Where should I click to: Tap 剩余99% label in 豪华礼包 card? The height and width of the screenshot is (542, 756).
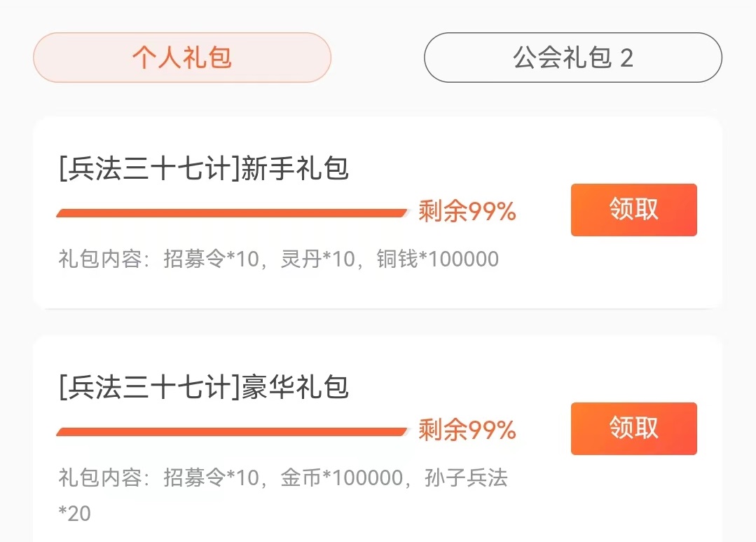467,430
